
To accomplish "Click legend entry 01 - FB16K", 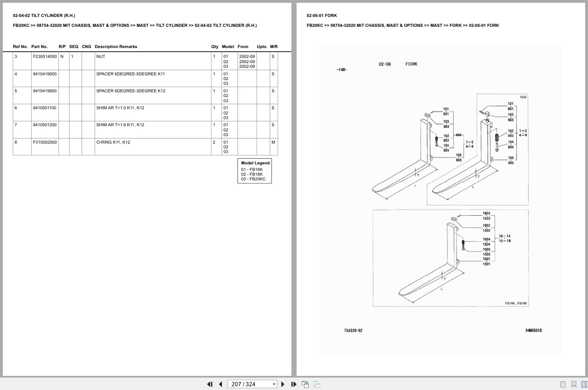I will coord(252,169).
